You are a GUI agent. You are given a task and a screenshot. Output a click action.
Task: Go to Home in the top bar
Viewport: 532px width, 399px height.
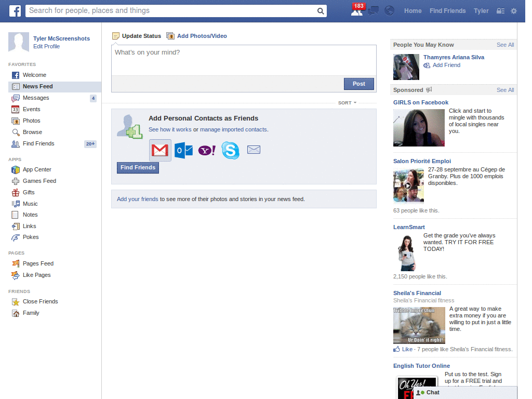click(413, 11)
